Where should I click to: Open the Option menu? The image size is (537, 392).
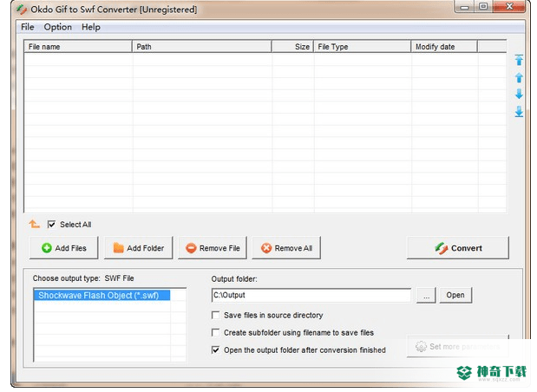pyautogui.click(x=58, y=27)
